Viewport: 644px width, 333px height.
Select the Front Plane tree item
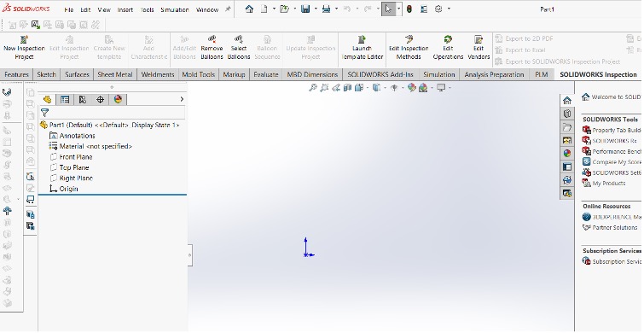tap(71, 157)
